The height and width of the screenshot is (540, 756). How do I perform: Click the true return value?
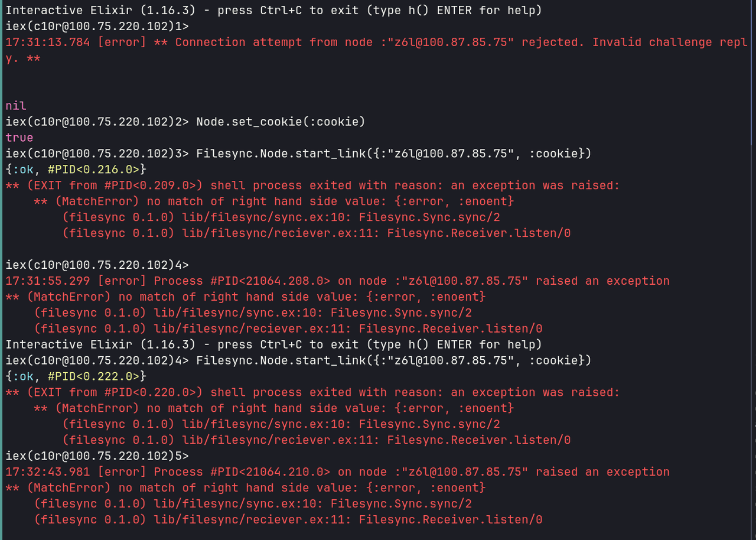click(19, 138)
